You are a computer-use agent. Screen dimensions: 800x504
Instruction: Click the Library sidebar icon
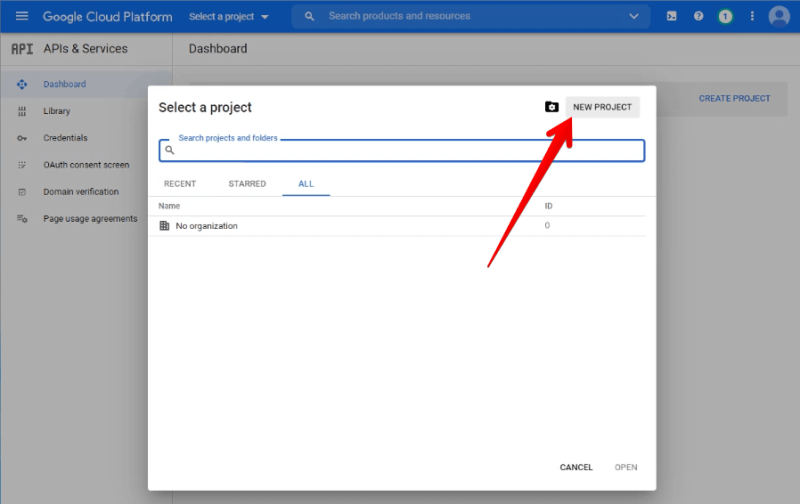pos(22,111)
